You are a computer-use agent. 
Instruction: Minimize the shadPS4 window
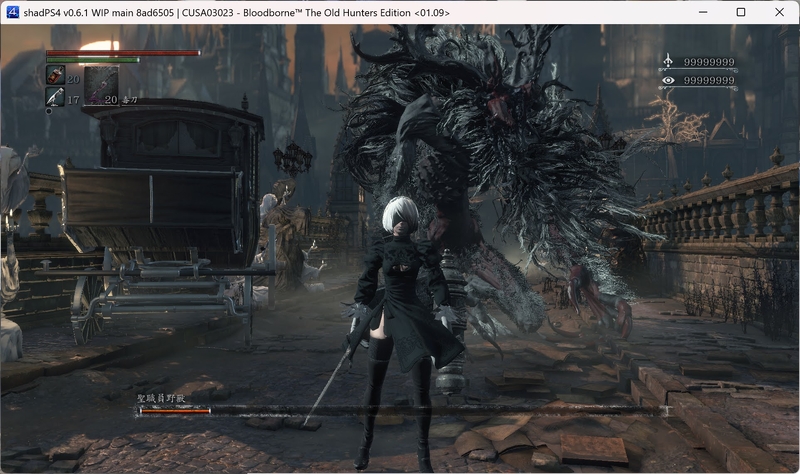pos(703,12)
